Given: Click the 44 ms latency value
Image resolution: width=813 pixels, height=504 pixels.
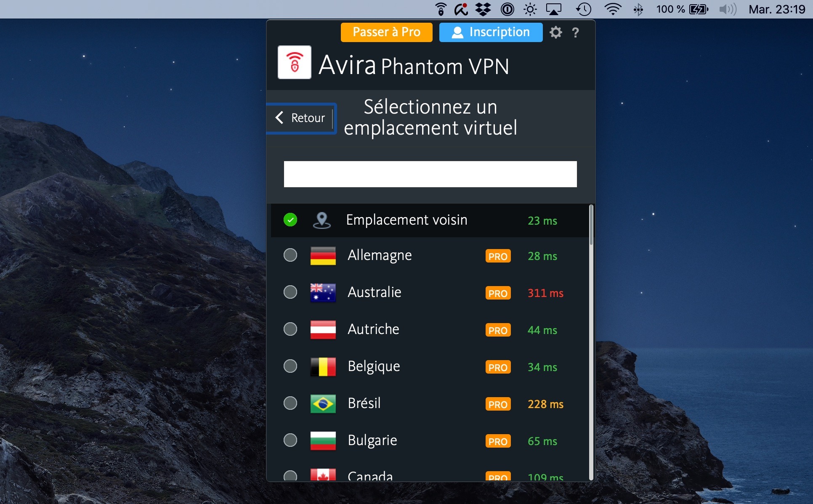Looking at the screenshot, I should [x=542, y=330].
